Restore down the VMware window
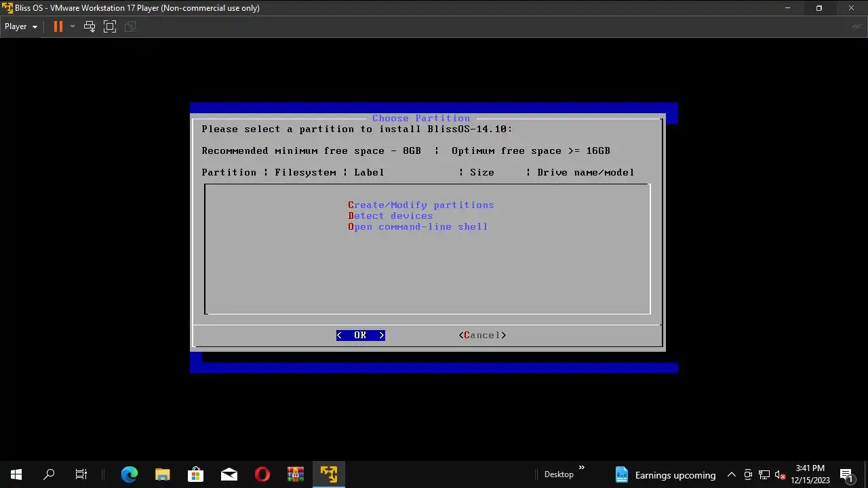 click(819, 8)
